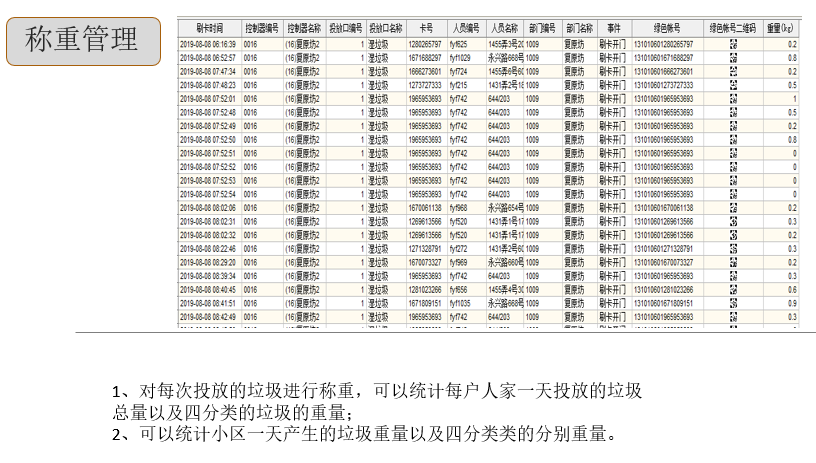Select timestamp cell 2019-08-08 07:47:34
This screenshot has height=463, width=816.
click(208, 71)
